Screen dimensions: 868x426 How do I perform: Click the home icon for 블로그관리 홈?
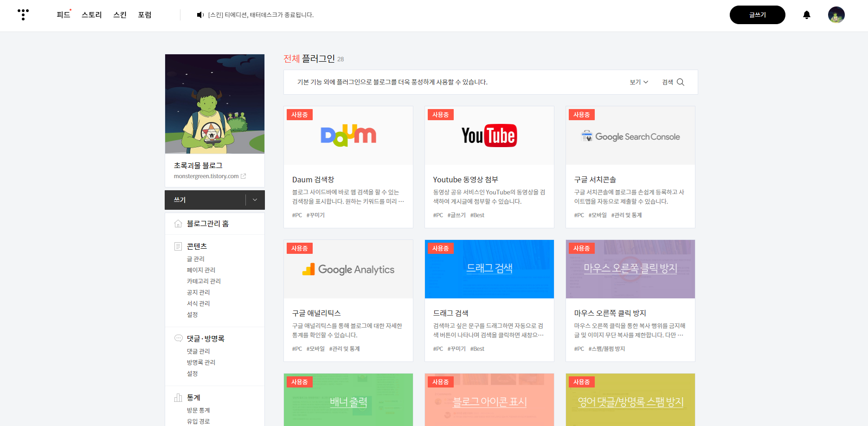[178, 224]
